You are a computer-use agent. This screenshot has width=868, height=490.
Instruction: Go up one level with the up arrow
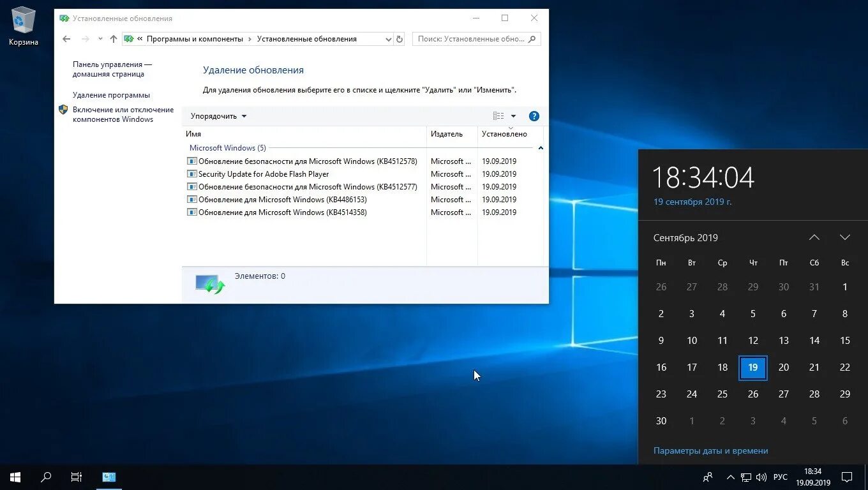tap(114, 39)
